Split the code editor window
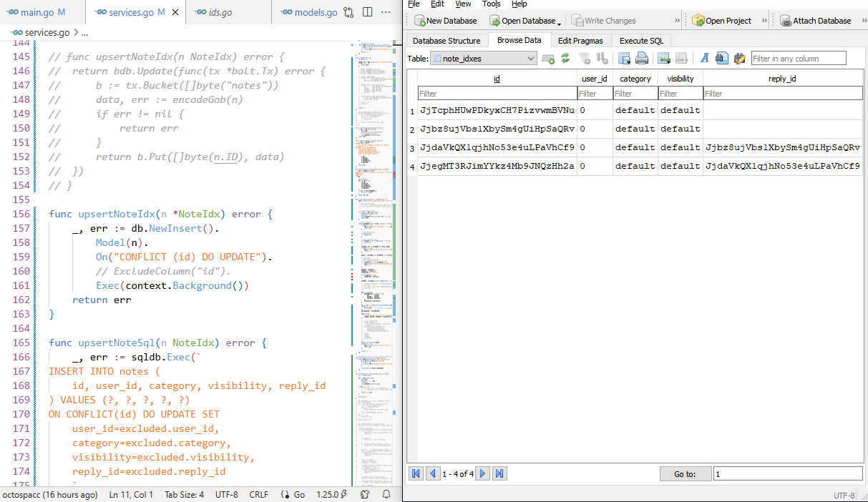 366,11
